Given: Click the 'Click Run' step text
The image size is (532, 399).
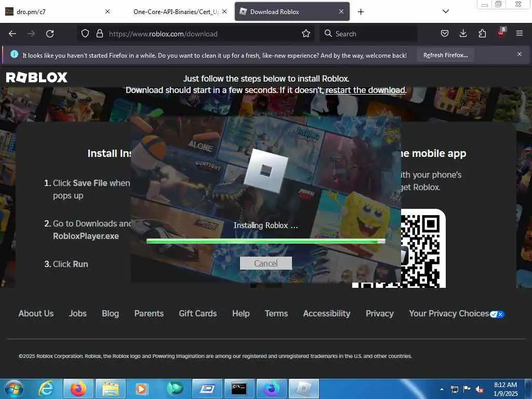Looking at the screenshot, I should click(x=70, y=264).
